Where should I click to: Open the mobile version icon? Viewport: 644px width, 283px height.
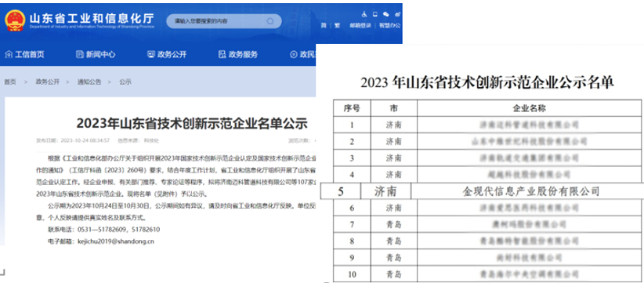click(375, 14)
